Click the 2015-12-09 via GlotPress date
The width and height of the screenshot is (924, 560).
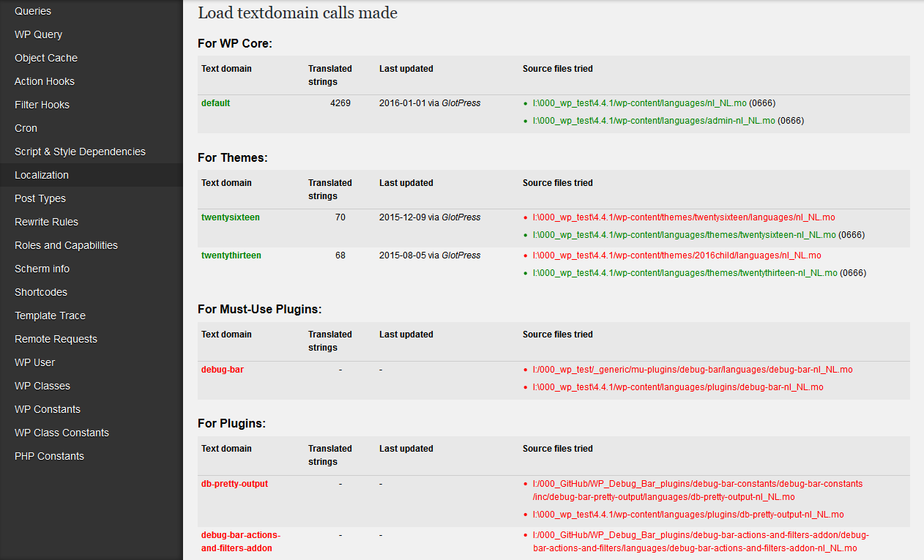click(430, 217)
